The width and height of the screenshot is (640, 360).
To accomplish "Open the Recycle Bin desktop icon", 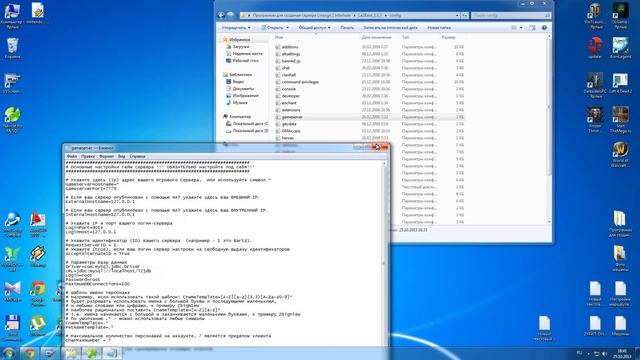I will click(13, 47).
